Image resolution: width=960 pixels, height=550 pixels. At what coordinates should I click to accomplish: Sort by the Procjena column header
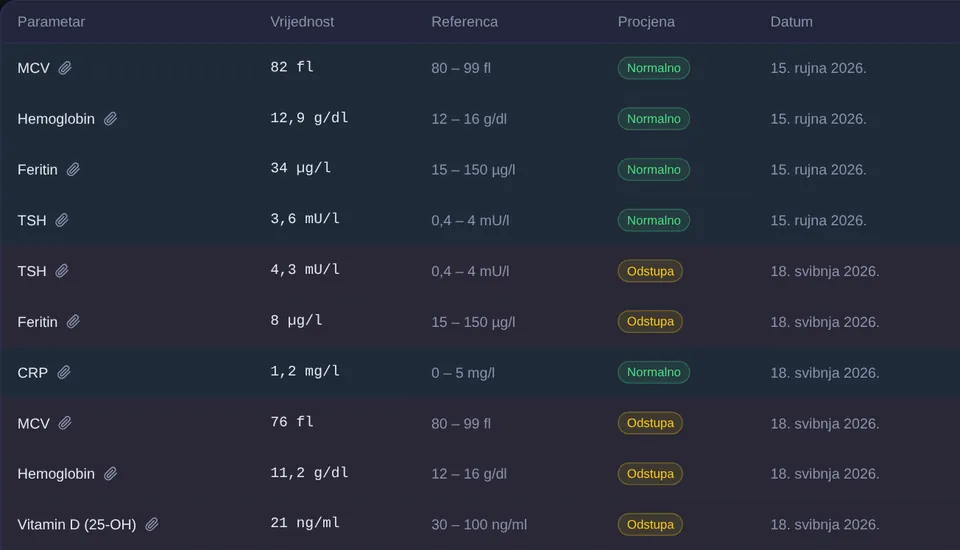pos(646,22)
